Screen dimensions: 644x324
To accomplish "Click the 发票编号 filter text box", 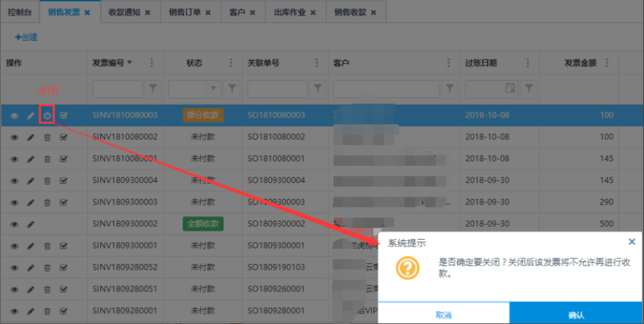I will (117, 89).
